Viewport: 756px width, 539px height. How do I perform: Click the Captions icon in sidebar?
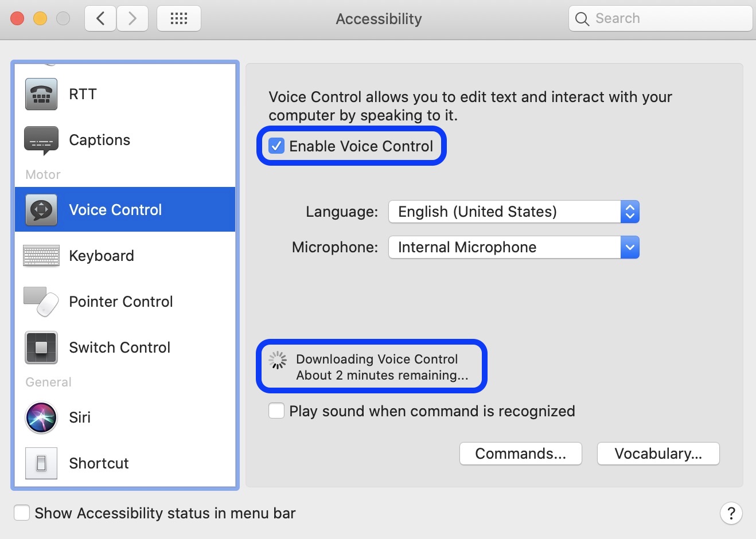(41, 139)
